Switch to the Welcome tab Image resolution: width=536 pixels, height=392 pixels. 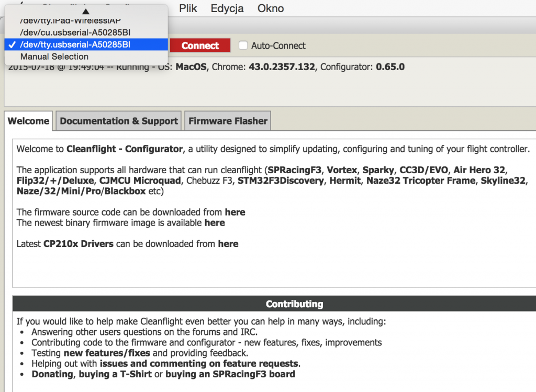click(x=28, y=121)
